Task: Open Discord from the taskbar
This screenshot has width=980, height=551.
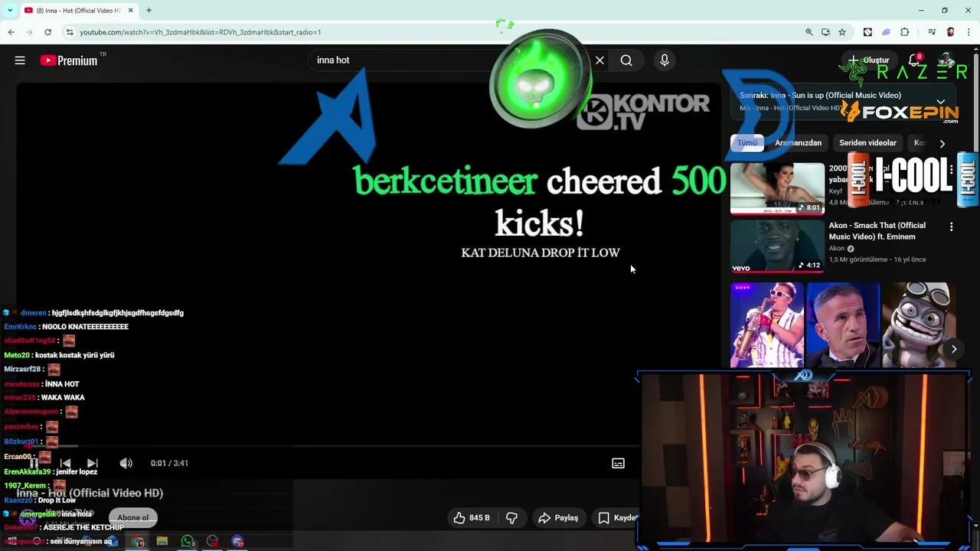Action: pos(238,542)
